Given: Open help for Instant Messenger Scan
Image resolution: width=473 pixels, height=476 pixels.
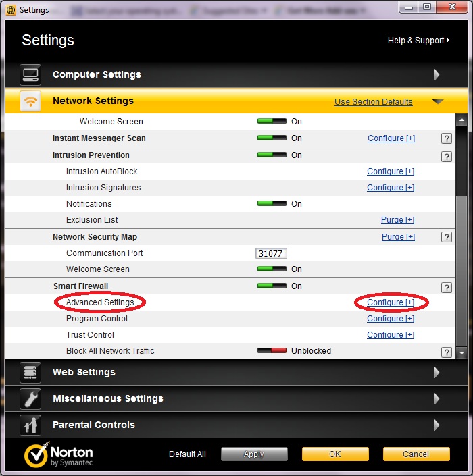Looking at the screenshot, I should 446,138.
